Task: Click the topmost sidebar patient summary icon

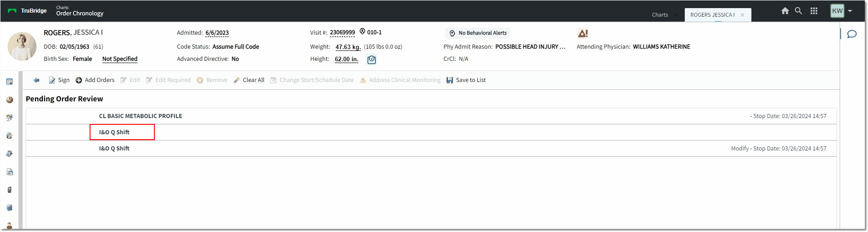Action: coord(9,82)
